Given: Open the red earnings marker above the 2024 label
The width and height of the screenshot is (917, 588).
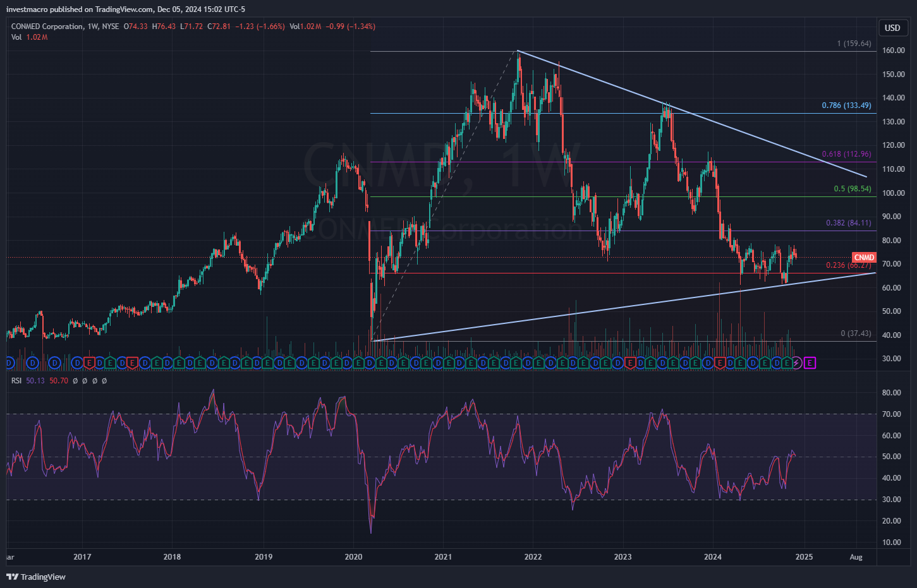Looking at the screenshot, I should [x=719, y=363].
